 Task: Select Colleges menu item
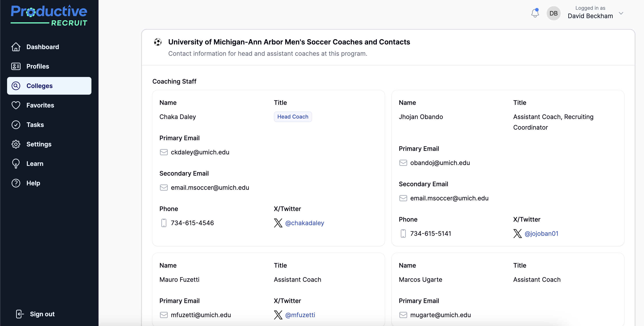49,86
